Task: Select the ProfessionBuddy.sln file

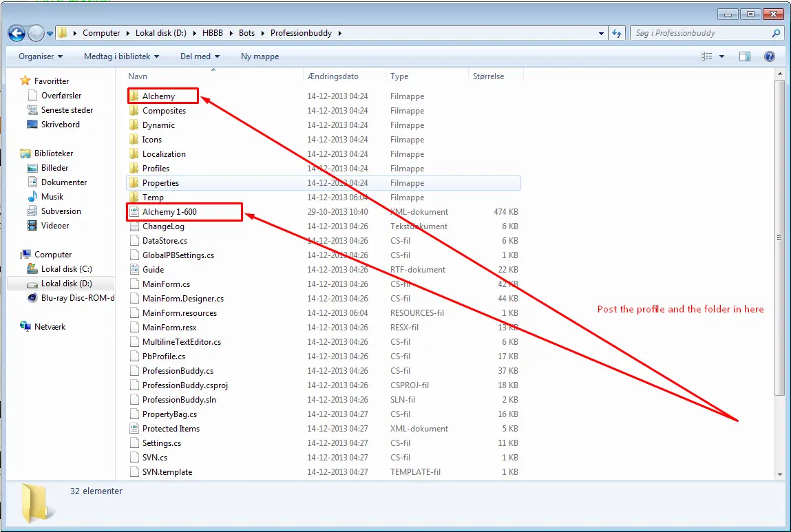Action: pyautogui.click(x=179, y=400)
